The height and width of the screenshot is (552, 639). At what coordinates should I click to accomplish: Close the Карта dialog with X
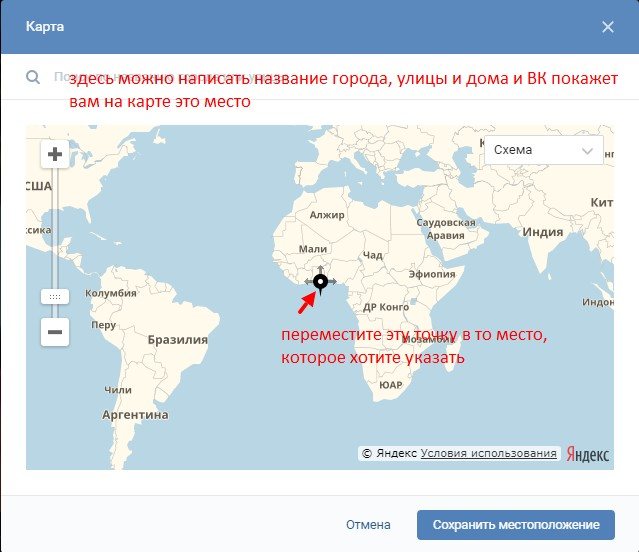pos(608,27)
